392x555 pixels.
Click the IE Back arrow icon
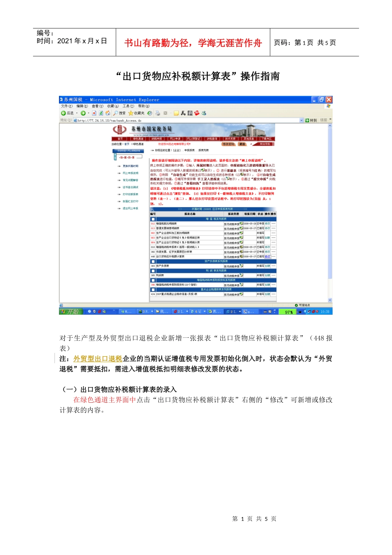[64, 113]
